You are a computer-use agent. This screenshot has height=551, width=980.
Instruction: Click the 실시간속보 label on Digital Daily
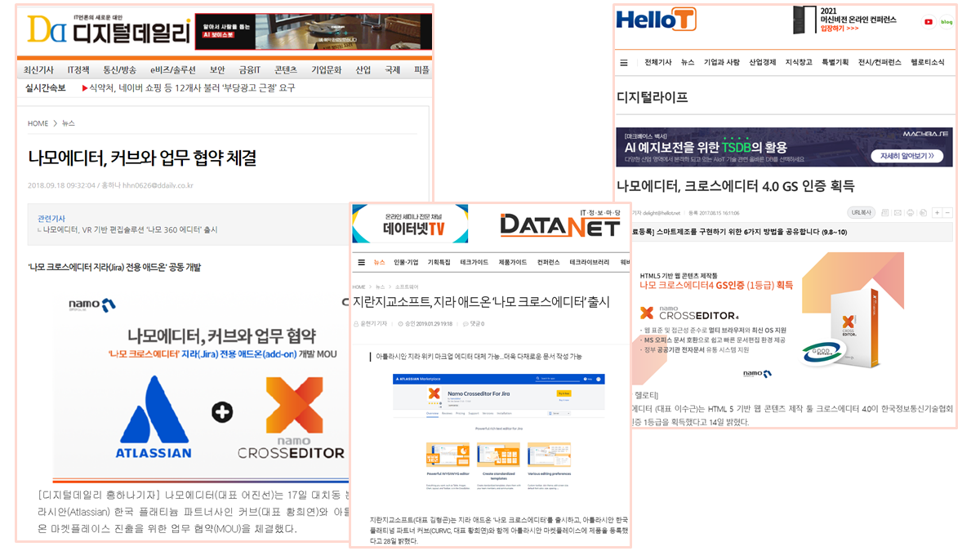tap(47, 87)
